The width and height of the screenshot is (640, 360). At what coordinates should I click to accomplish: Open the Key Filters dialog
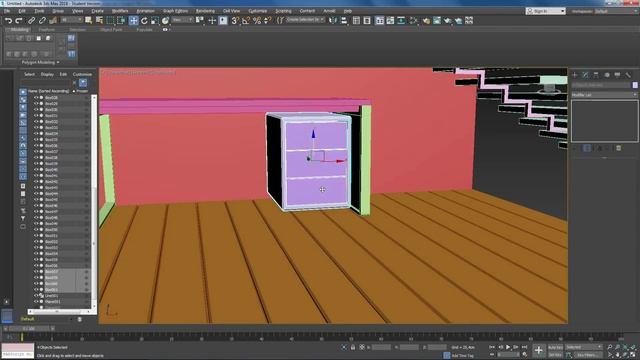click(x=588, y=355)
